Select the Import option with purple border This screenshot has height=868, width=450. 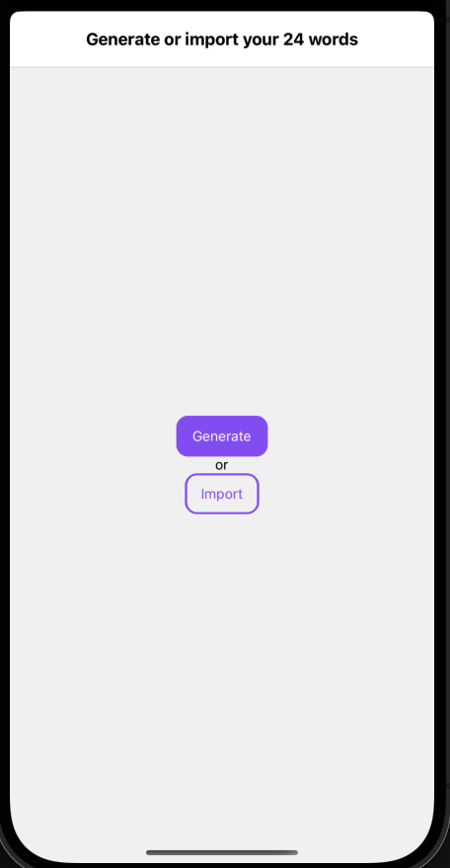tap(221, 494)
